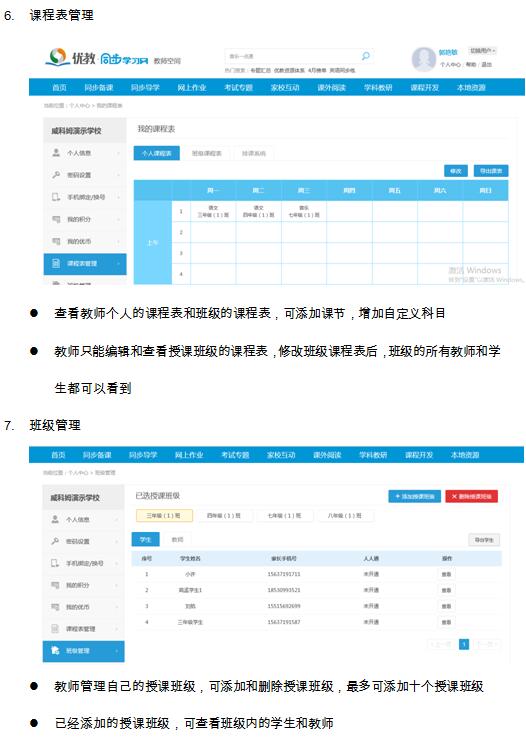Click the 导出学生 button
526x738 pixels.
pos(484,540)
